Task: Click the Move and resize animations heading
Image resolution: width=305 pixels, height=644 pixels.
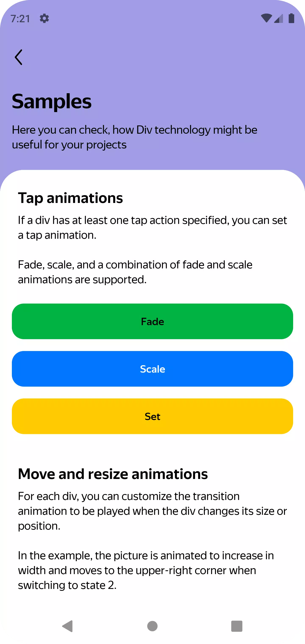Action: [113, 474]
